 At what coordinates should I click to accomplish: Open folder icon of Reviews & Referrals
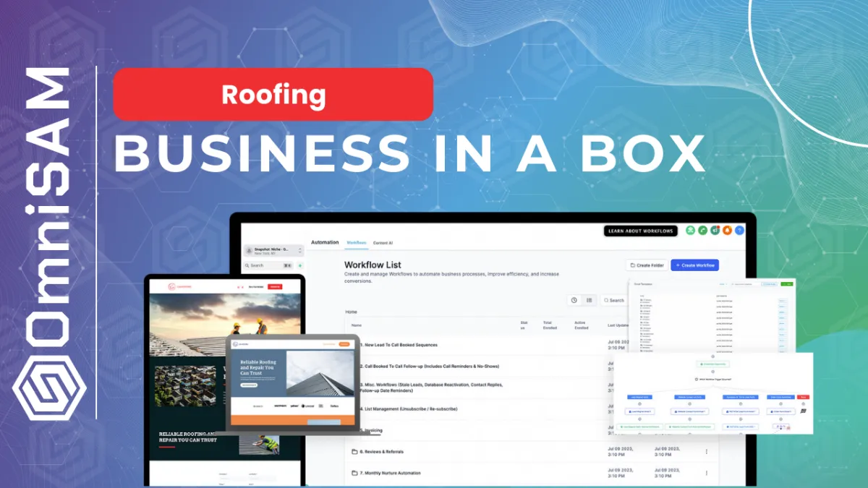click(x=354, y=452)
